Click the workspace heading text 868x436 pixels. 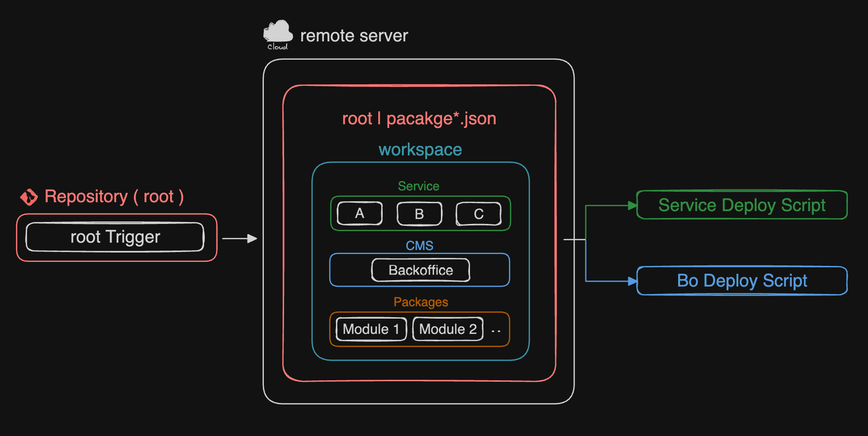[420, 150]
